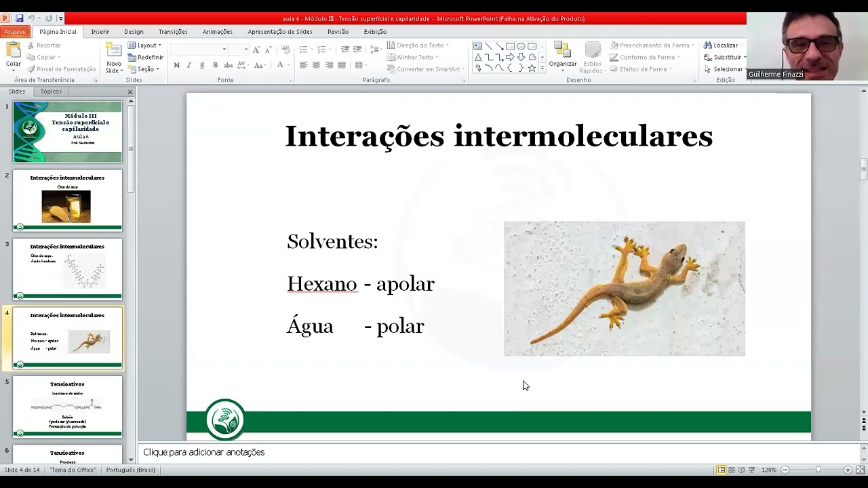This screenshot has height=488, width=868.
Task: Switch to the Inserir tab
Action: pyautogui.click(x=100, y=32)
